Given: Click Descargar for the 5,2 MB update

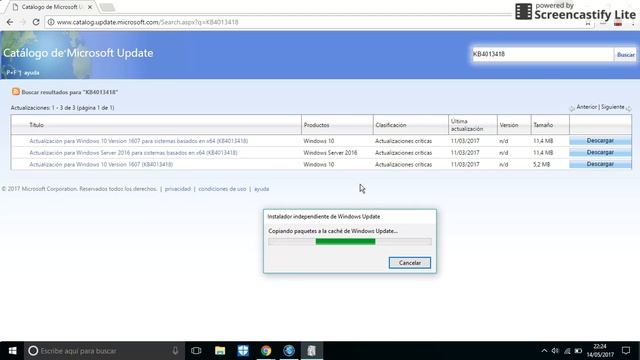Looking at the screenshot, I should pos(600,164).
